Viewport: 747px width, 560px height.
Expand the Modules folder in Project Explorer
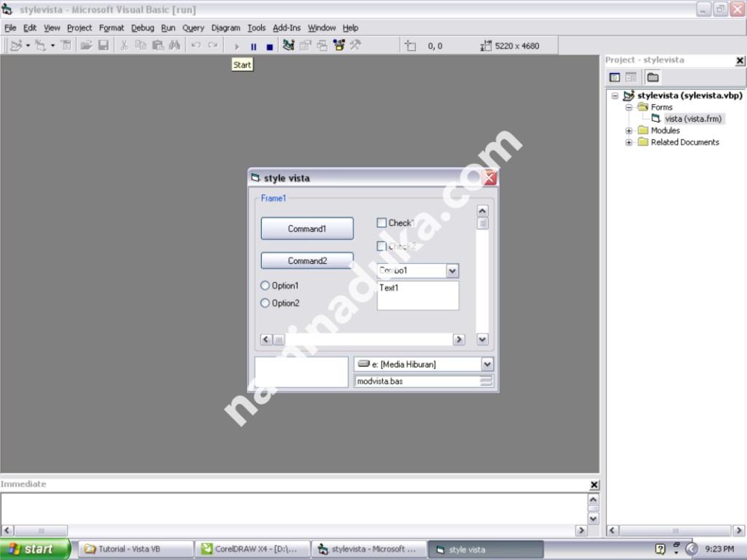[629, 130]
